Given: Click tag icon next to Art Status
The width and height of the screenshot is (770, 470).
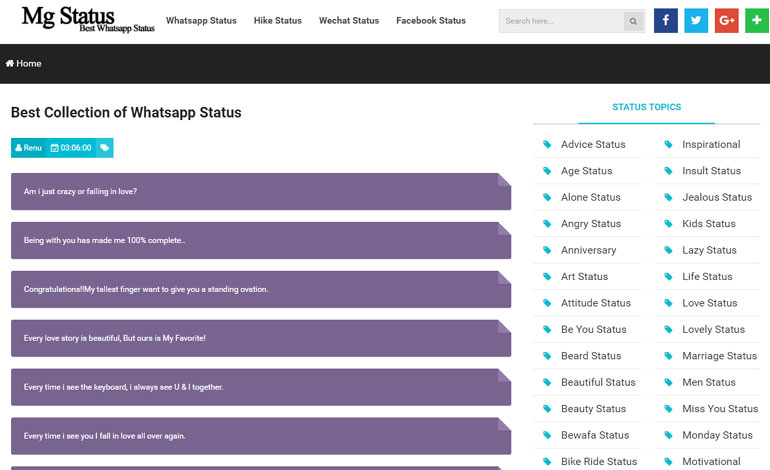Looking at the screenshot, I should 547,276.
